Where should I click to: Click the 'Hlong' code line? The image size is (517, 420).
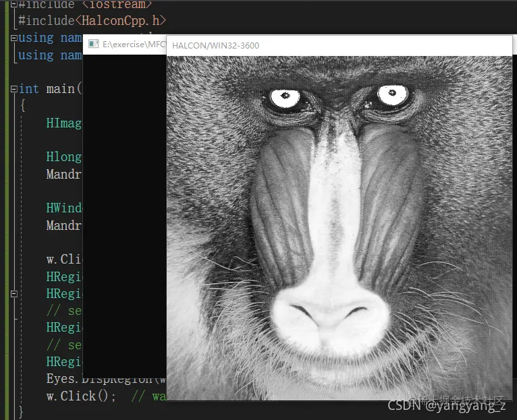point(64,157)
